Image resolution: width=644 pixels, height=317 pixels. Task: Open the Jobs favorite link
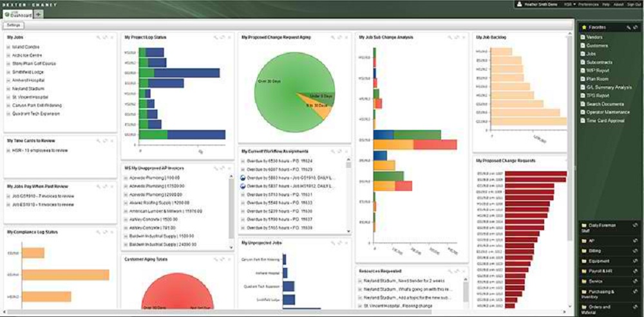coord(591,54)
